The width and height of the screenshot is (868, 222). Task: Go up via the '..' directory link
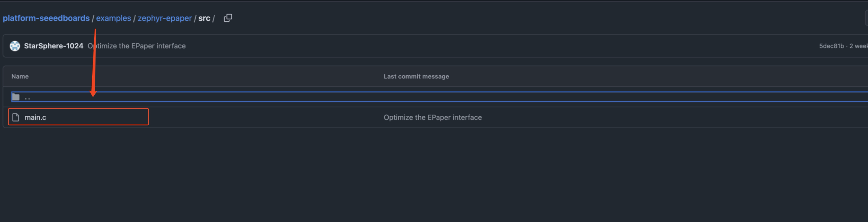coord(27,97)
